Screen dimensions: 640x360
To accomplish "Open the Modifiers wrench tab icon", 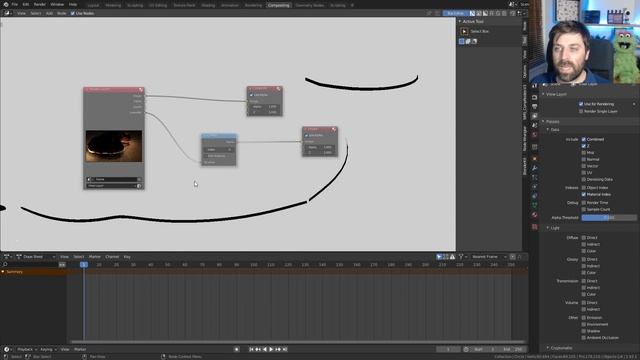I will click(535, 168).
